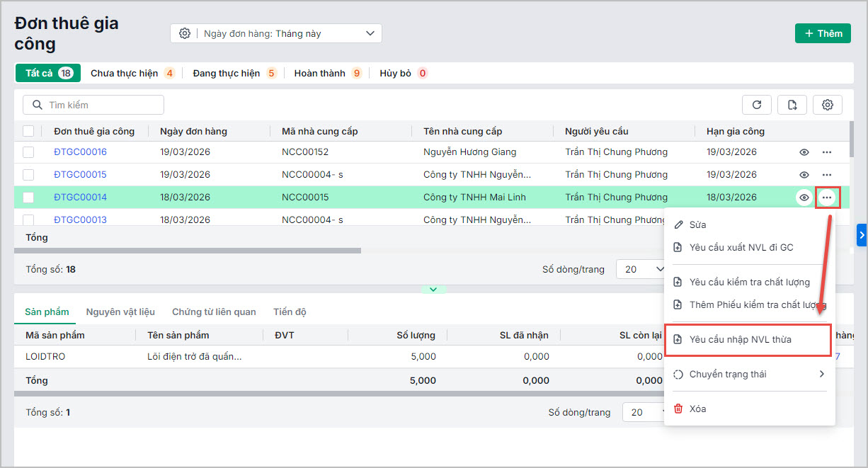Switch to Chưa thực hiện tab

tap(132, 73)
